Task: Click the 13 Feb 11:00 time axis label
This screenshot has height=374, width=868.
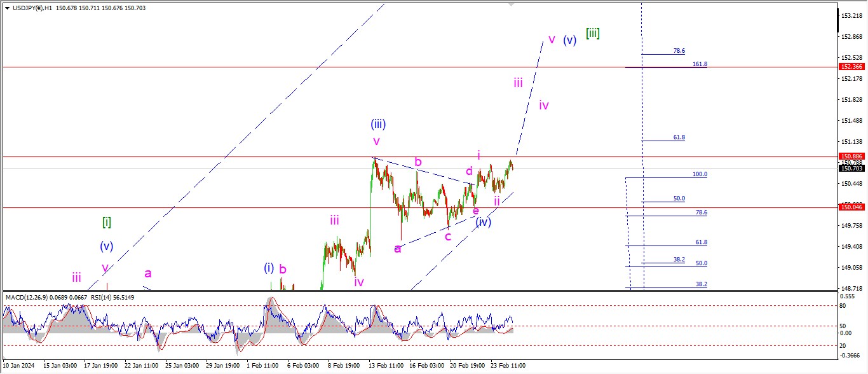Action: (387, 366)
